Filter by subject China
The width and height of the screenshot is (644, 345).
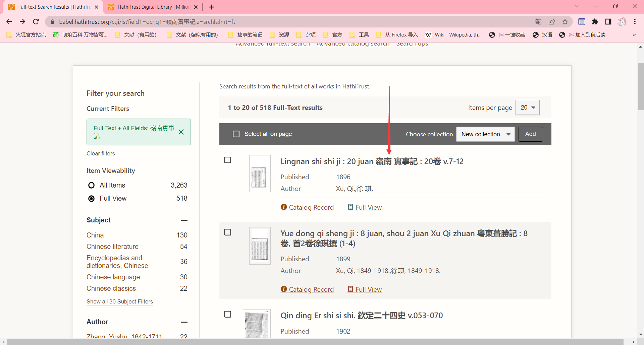95,235
